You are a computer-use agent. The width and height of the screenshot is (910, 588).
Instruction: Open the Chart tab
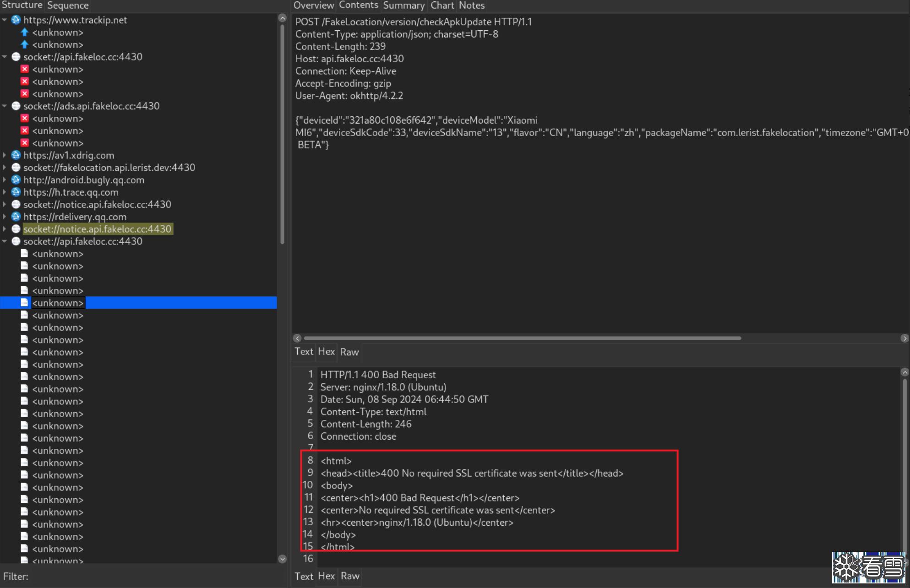tap(442, 5)
